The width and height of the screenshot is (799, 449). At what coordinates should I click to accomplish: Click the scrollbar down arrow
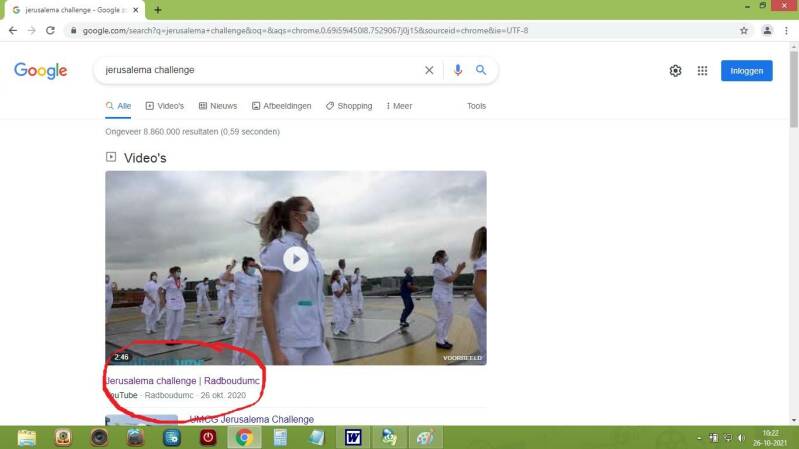coord(793,420)
